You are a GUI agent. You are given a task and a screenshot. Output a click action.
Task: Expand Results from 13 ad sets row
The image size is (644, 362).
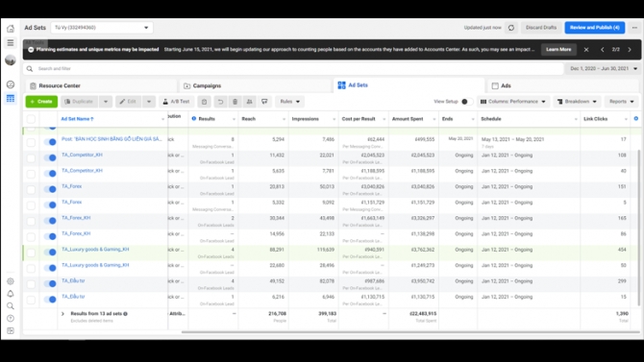pyautogui.click(x=62, y=314)
